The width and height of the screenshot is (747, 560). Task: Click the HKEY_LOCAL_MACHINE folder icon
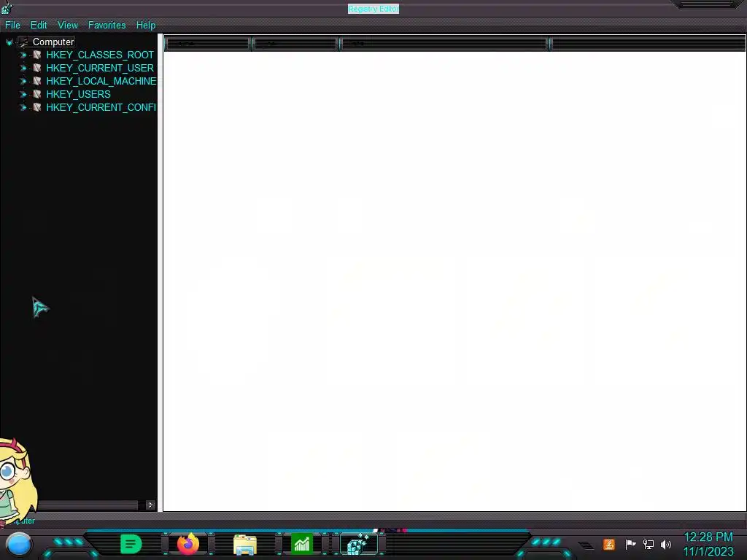click(36, 81)
